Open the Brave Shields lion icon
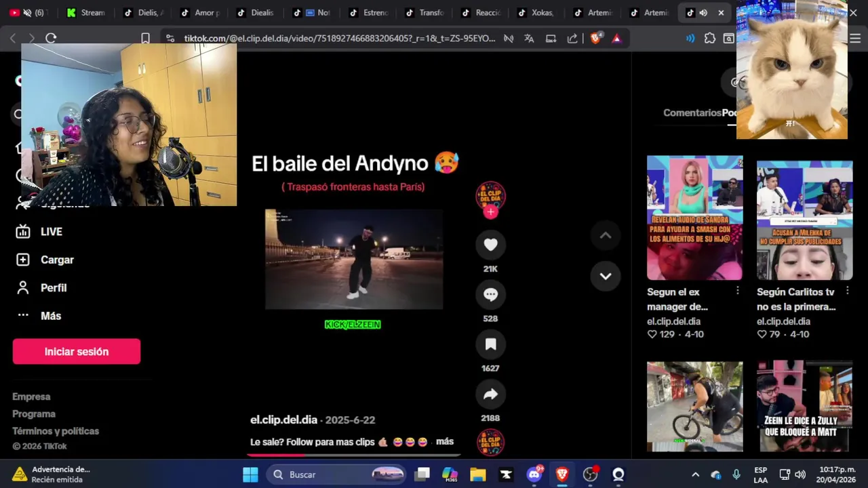The height and width of the screenshot is (488, 868). (x=595, y=39)
